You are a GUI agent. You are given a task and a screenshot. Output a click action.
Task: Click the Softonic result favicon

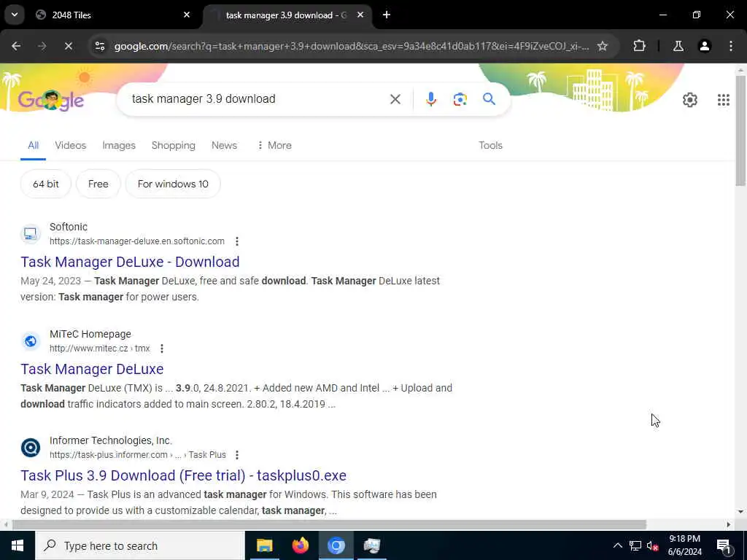pyautogui.click(x=31, y=234)
